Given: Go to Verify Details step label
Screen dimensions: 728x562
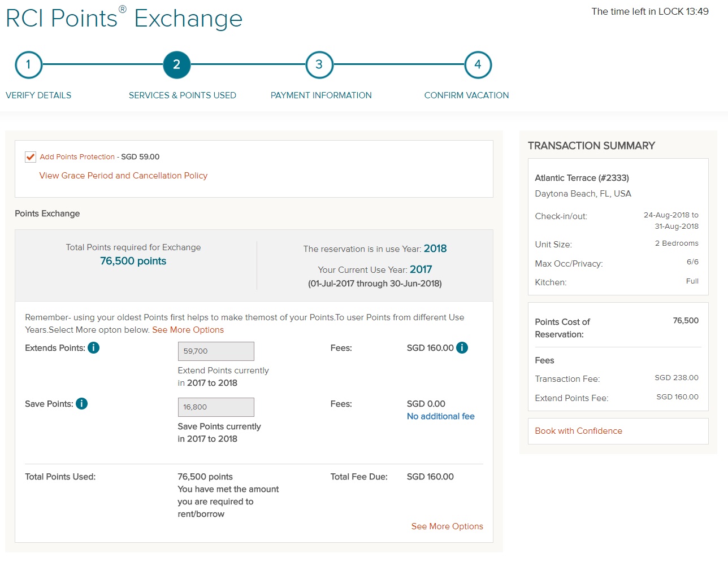Looking at the screenshot, I should tap(38, 95).
